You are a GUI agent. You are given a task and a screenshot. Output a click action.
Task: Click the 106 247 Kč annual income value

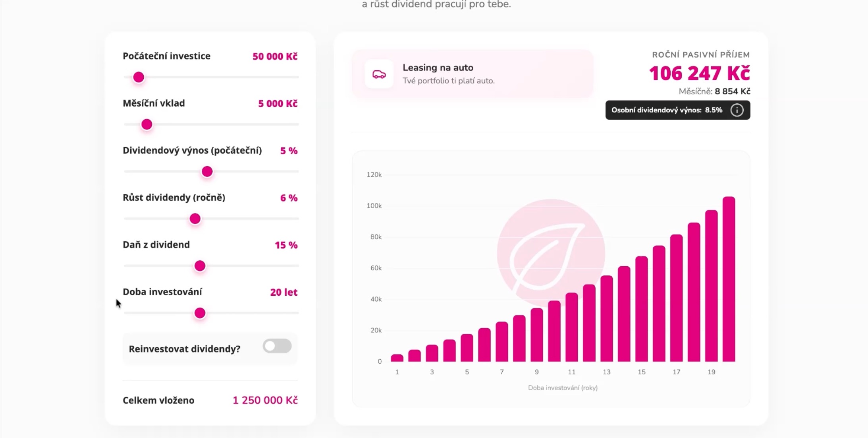[x=699, y=74]
